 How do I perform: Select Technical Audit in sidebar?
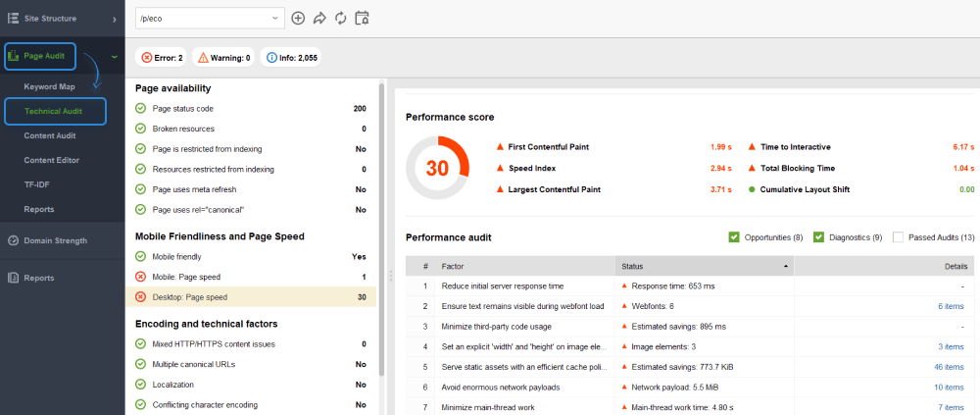53,112
